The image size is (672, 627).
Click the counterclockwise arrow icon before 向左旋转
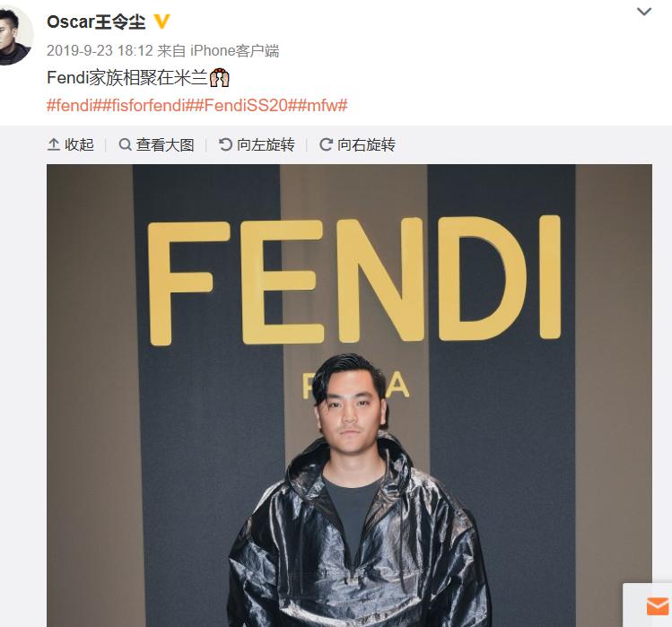tap(225, 144)
